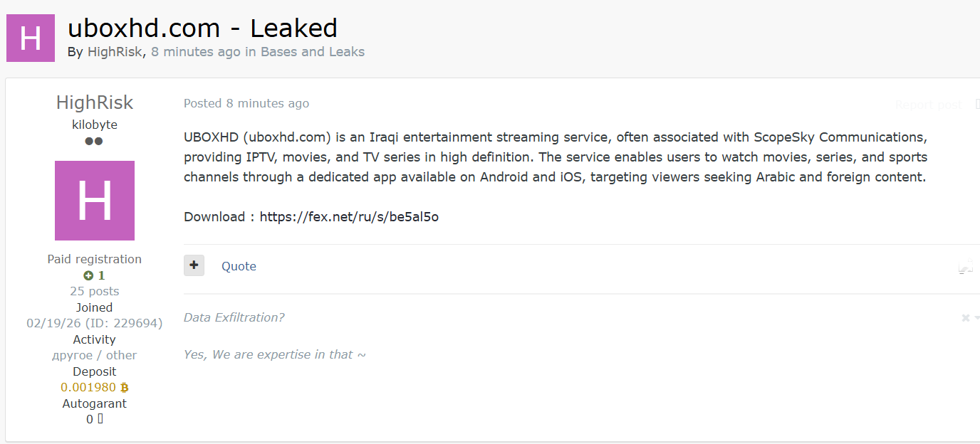980x444 pixels.
Task: Expand the signature options dropdown arrow
Action: [977, 318]
